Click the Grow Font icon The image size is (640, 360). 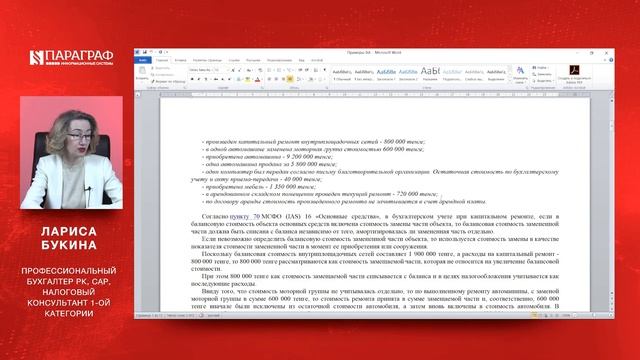click(x=233, y=70)
